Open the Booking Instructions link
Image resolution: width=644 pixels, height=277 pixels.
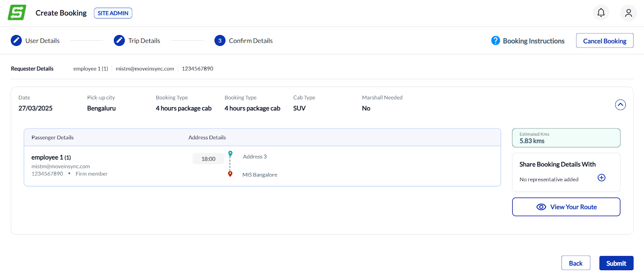coord(533,41)
